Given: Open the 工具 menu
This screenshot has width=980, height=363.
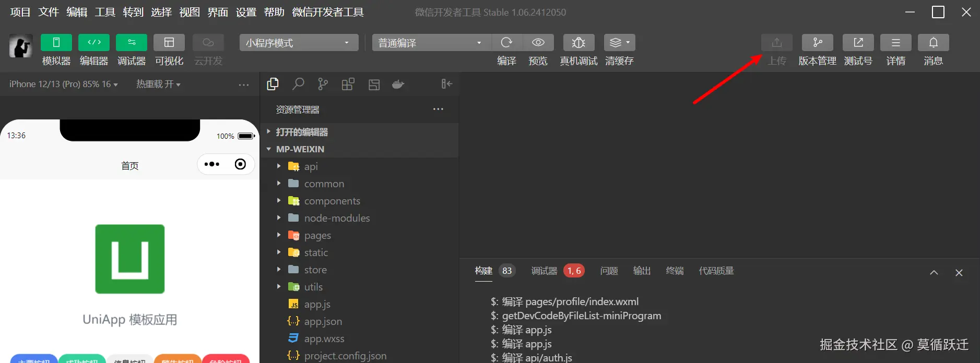Looking at the screenshot, I should (x=105, y=12).
